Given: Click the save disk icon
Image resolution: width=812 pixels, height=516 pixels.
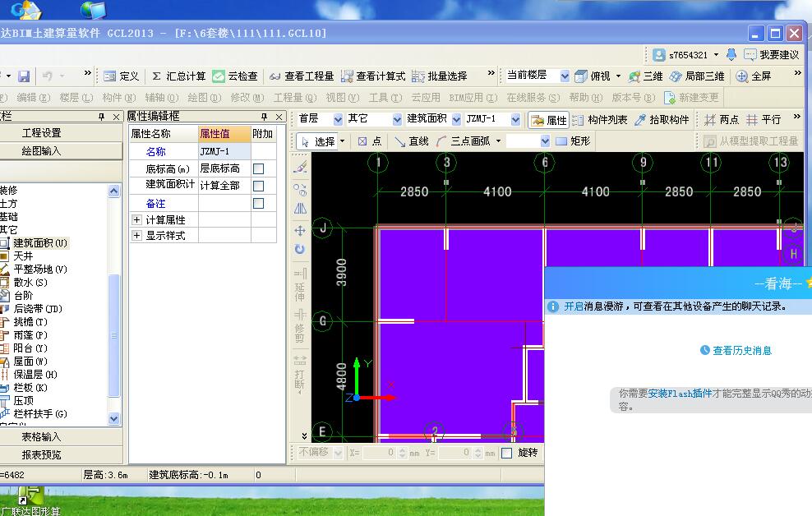Looking at the screenshot, I should pyautogui.click(x=24, y=76).
